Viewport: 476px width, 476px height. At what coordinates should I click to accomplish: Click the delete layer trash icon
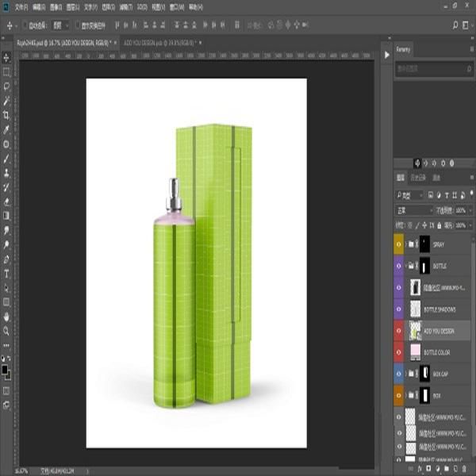[x=464, y=469]
